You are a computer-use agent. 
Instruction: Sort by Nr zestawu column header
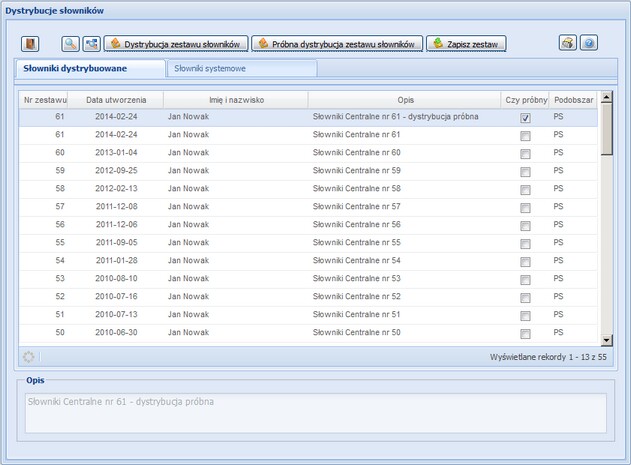coord(44,100)
